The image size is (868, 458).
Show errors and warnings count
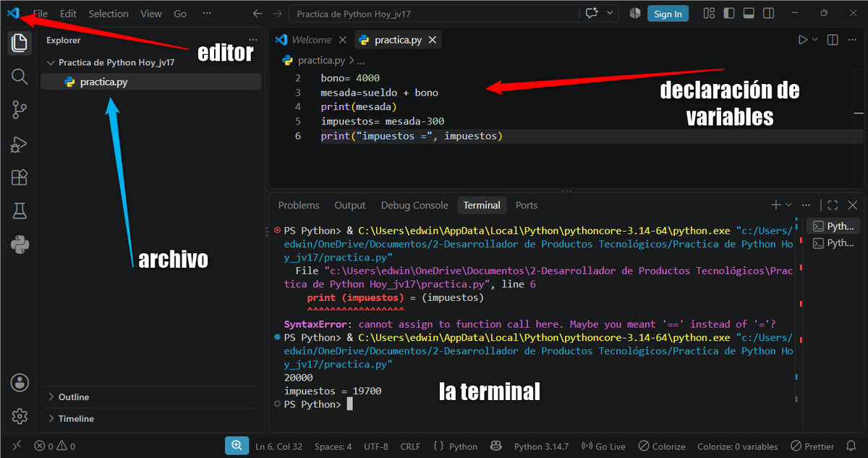[x=55, y=446]
